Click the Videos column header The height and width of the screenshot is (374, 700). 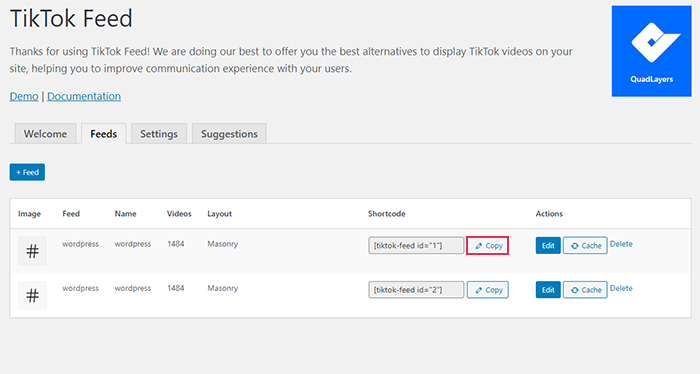point(179,214)
